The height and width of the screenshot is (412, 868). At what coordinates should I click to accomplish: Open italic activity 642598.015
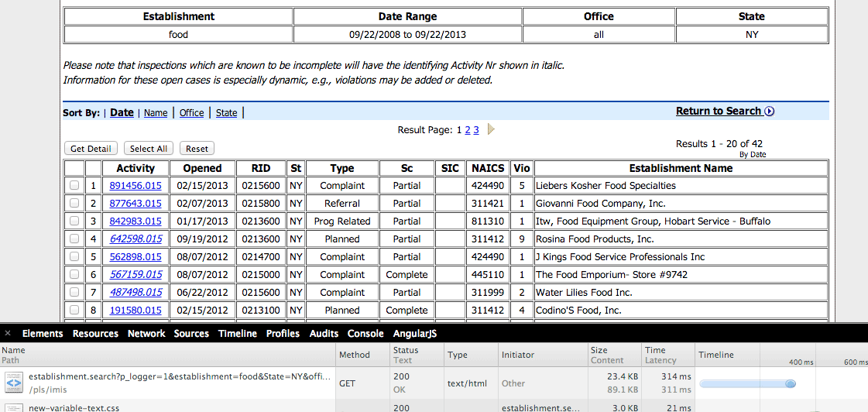pos(136,239)
